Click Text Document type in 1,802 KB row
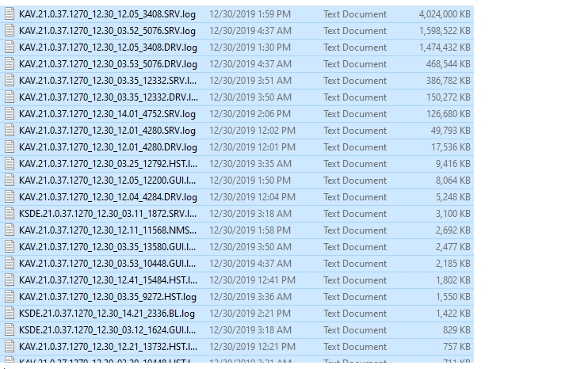Viewport: 588px width, 369px height. click(355, 280)
